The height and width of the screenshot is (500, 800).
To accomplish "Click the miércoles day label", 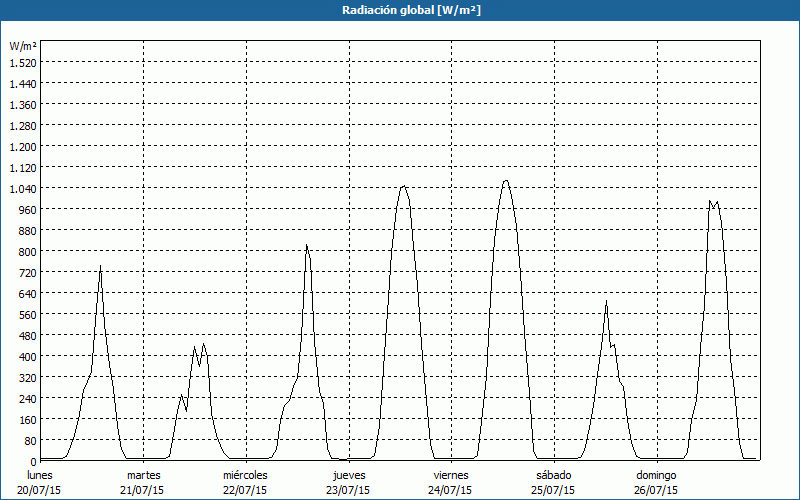I will (x=245, y=474).
